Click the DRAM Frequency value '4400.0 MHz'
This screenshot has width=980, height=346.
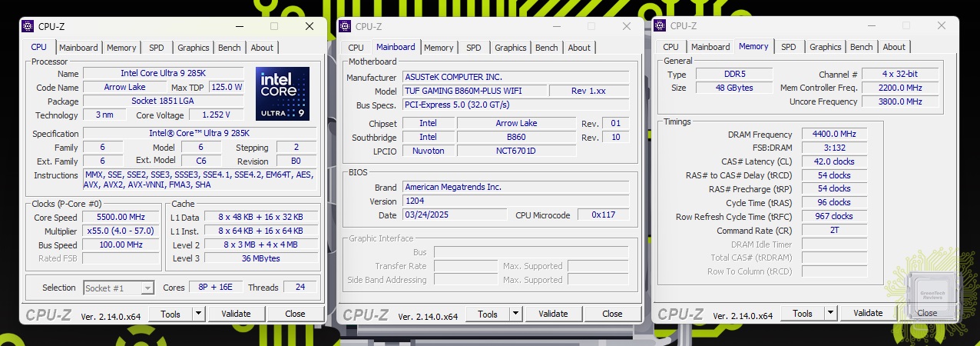coord(834,134)
